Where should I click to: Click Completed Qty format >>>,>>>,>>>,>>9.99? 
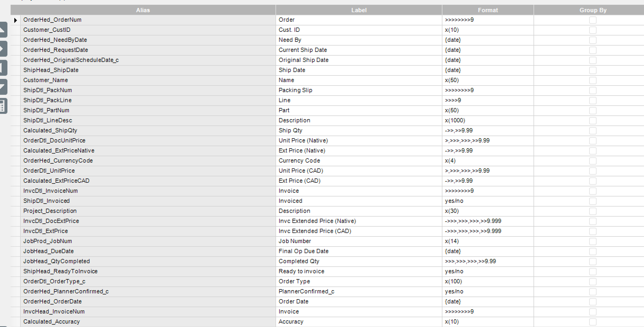[488, 261]
